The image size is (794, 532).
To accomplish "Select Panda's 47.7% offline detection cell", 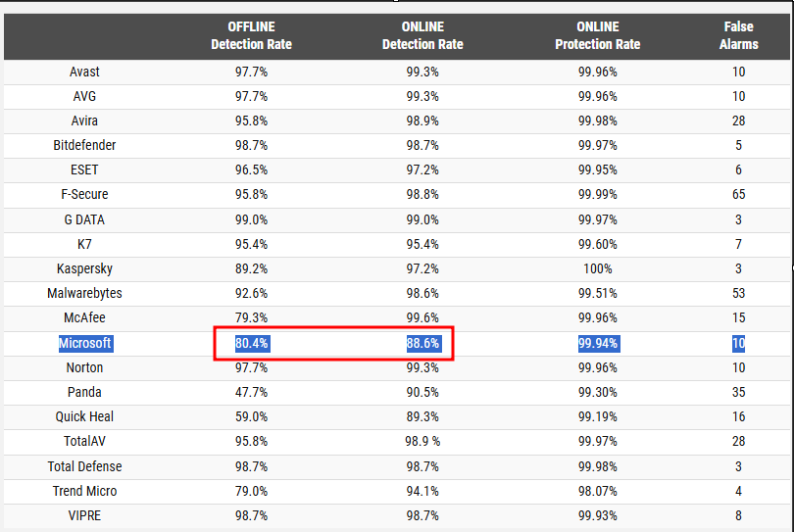I will click(x=251, y=392).
